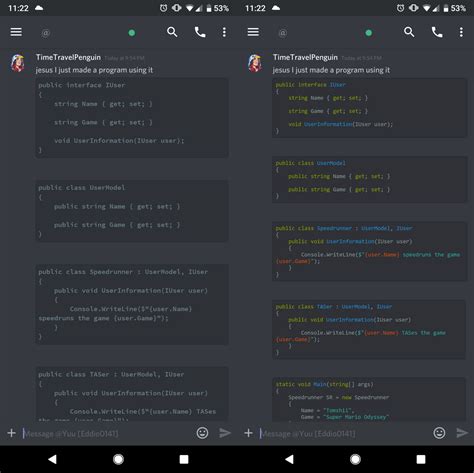Image resolution: width=474 pixels, height=473 pixels.
Task: Open three-dot overflow menu, right screenshot
Action: (x=461, y=32)
